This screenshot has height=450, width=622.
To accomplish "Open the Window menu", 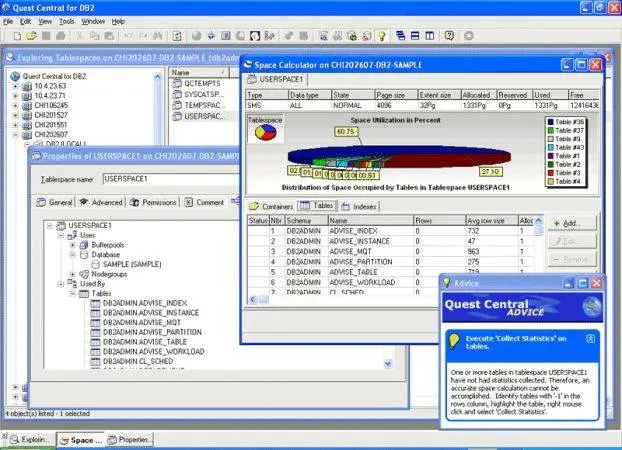I will click(x=93, y=21).
